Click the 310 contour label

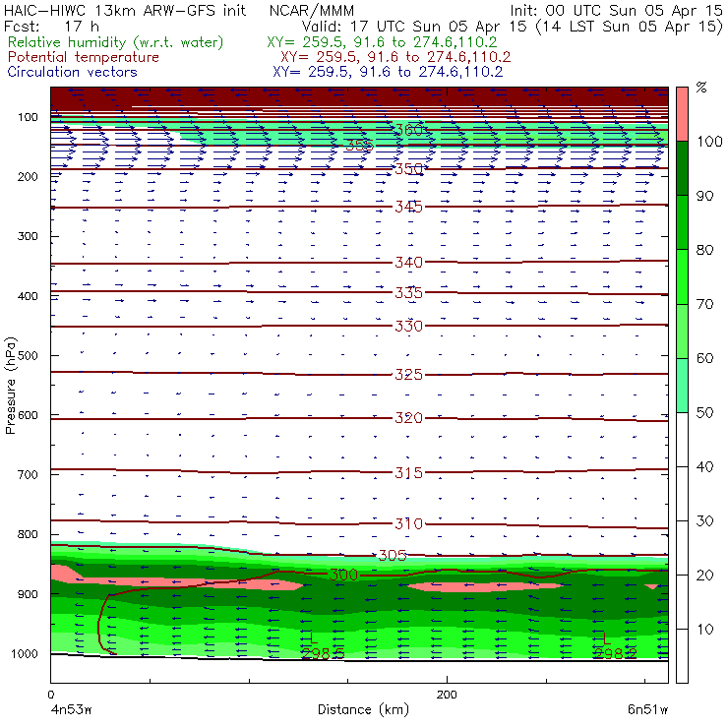409,524
